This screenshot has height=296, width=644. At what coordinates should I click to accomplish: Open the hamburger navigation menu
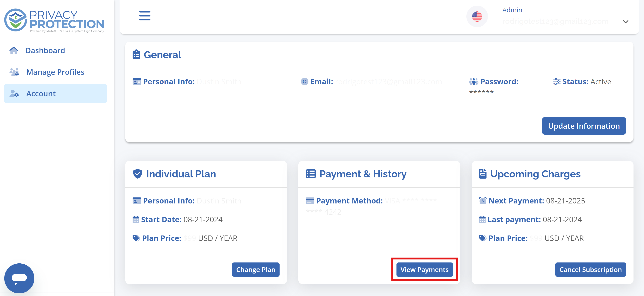point(144,16)
